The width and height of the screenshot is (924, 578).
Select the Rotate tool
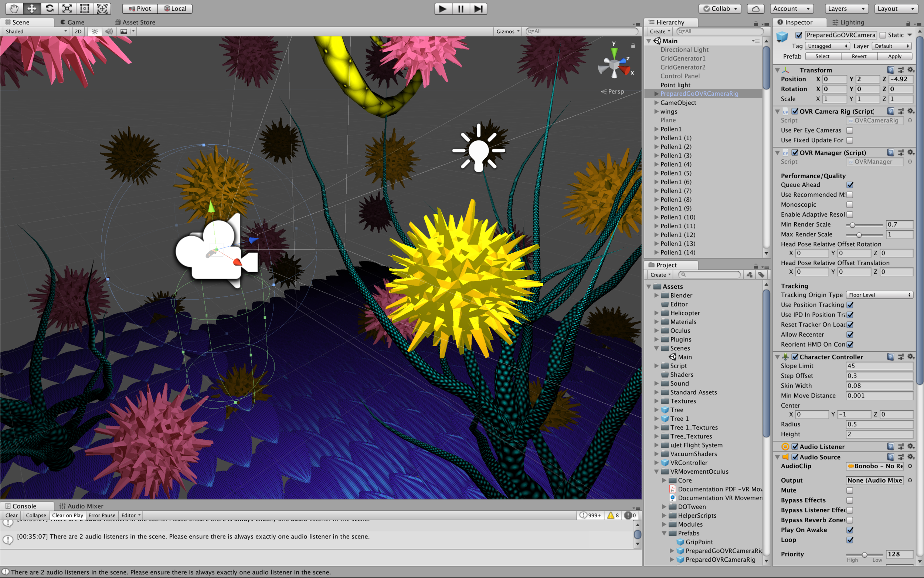point(50,9)
